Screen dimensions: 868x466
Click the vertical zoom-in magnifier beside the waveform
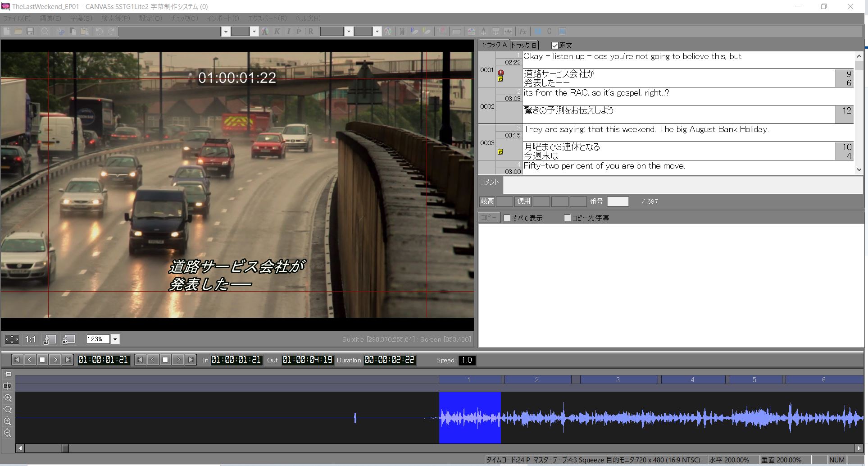pos(8,421)
